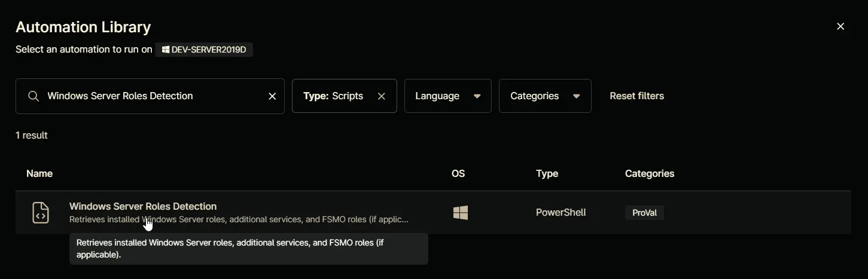Screen dimensions: 868x279
Task: Click Reset filters
Action: (636, 96)
